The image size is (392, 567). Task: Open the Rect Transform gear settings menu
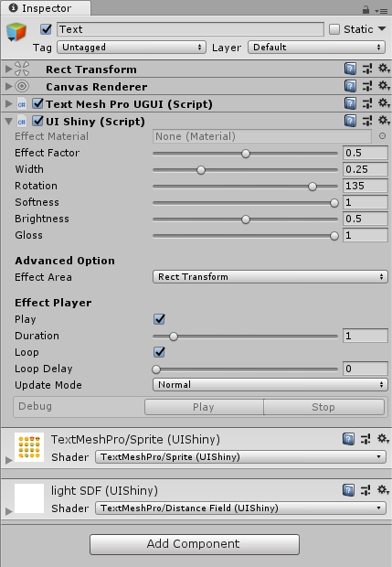pos(384,69)
